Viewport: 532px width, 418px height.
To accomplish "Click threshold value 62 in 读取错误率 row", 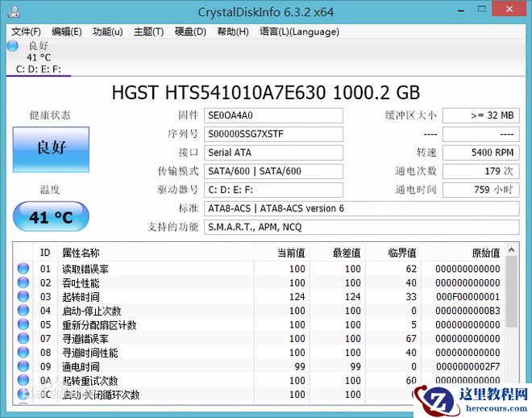I will (x=411, y=269).
